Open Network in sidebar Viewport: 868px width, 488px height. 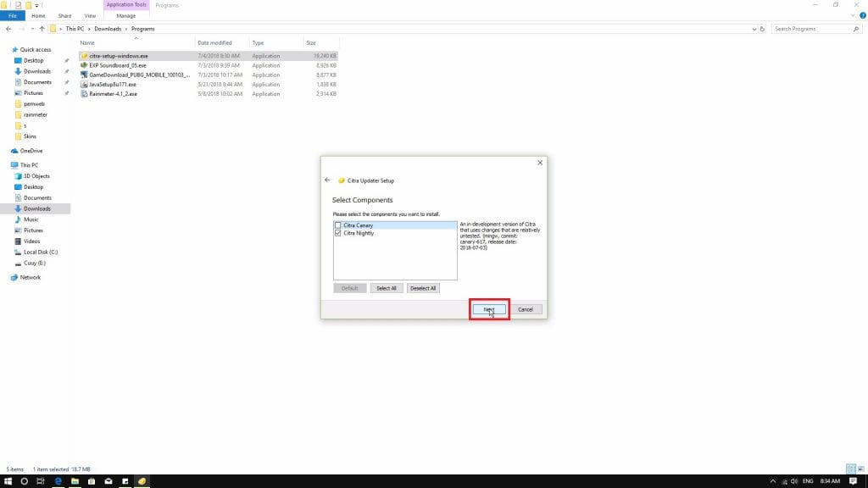[31, 277]
